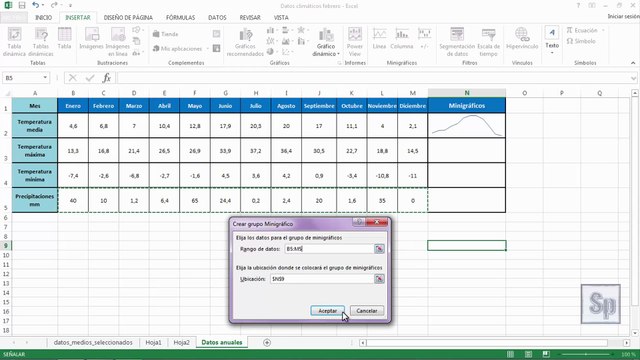The image size is (640, 360).
Task: Click the Undo arrow
Action: point(36,5)
